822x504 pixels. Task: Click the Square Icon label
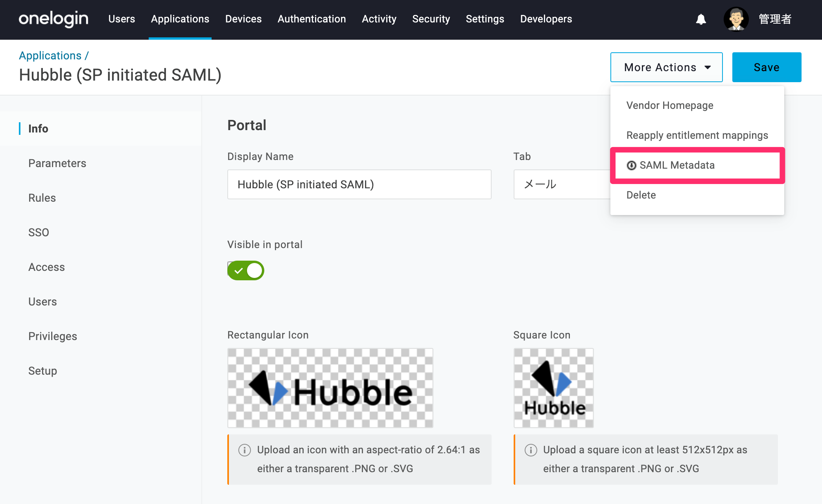[x=542, y=335]
